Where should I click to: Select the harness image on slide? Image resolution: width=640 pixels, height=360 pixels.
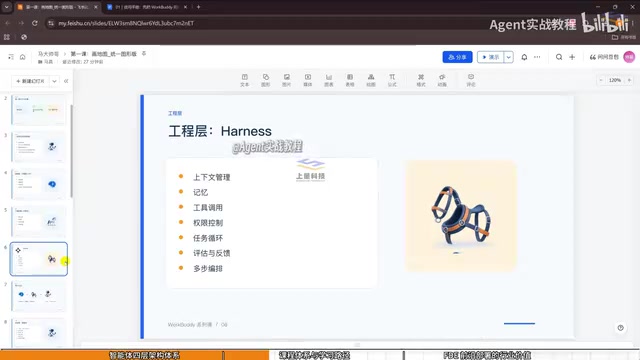pyautogui.click(x=461, y=216)
